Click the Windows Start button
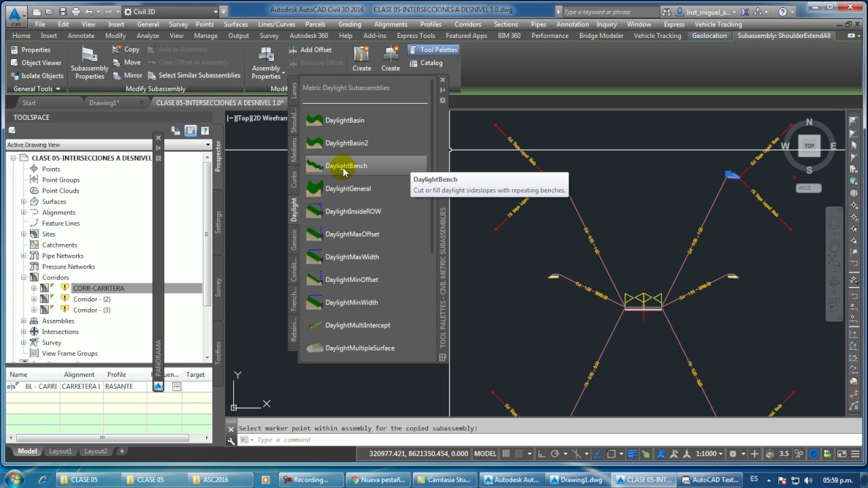 coord(14,479)
